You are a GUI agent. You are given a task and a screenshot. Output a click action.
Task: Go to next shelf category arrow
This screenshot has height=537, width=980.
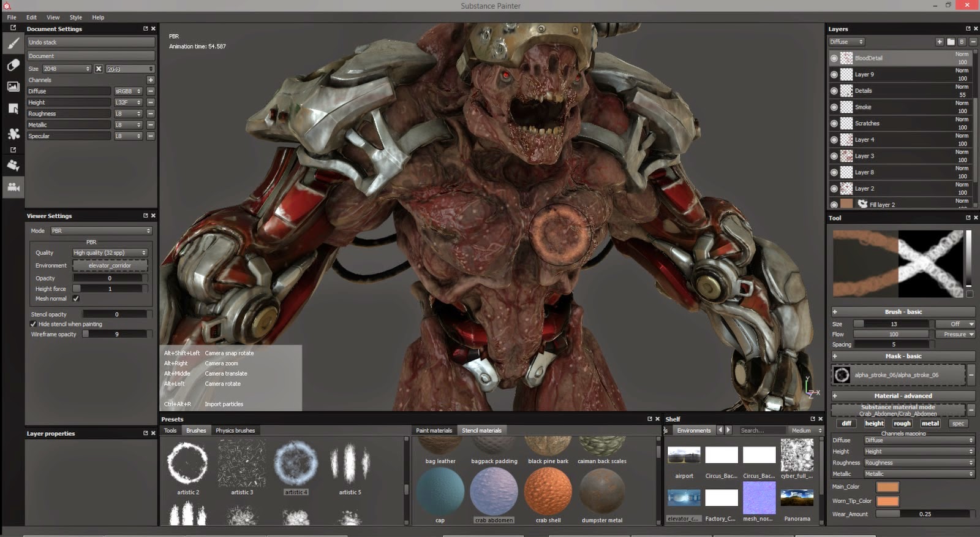point(728,430)
